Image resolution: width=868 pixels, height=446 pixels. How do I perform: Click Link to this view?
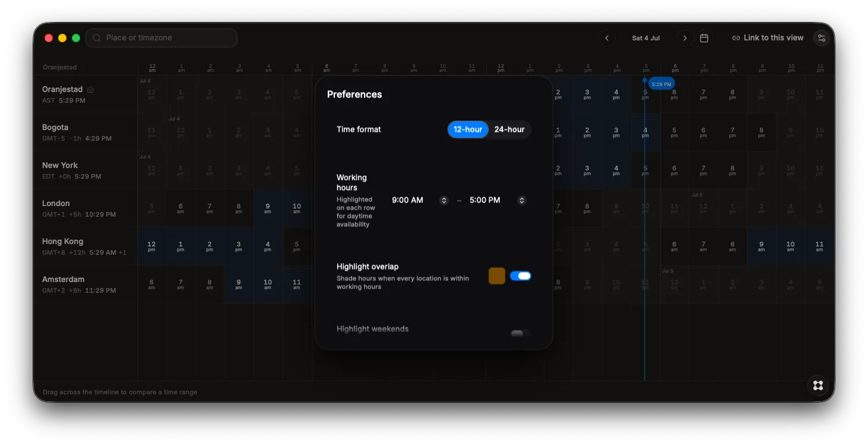click(x=768, y=38)
